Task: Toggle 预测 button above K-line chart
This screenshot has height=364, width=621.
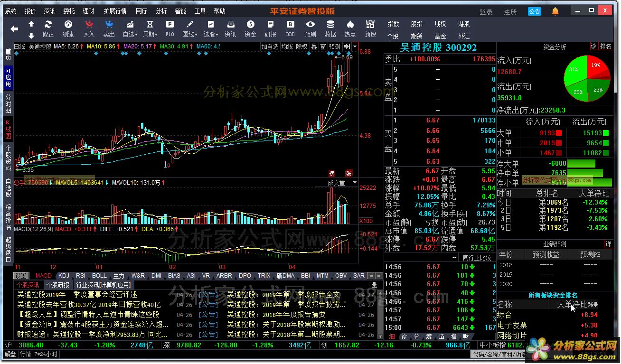Action: (335, 47)
